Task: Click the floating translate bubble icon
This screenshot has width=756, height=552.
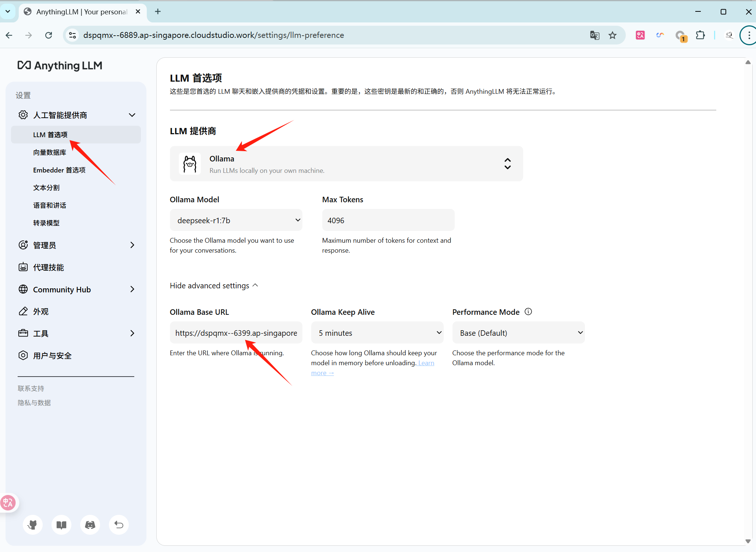Action: point(8,503)
